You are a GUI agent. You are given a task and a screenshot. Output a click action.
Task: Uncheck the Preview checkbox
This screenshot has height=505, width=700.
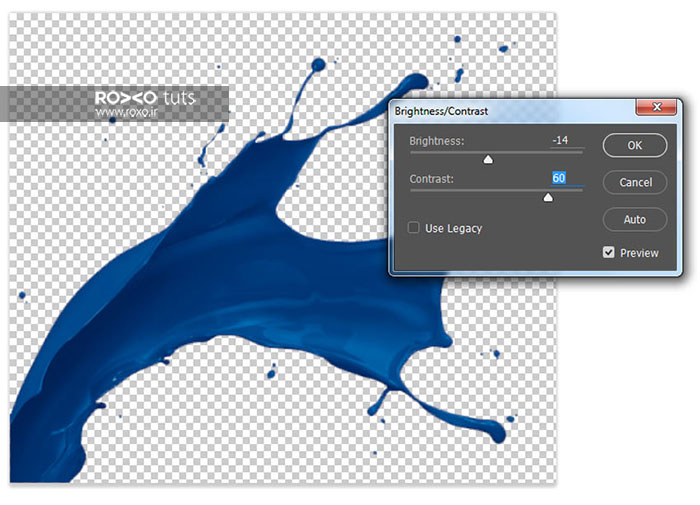coord(608,253)
